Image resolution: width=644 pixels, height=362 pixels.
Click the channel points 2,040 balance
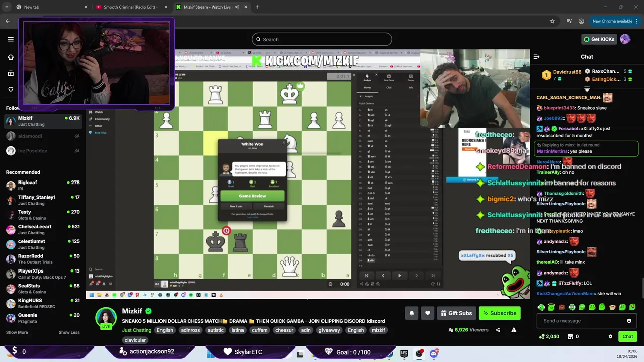click(x=549, y=336)
